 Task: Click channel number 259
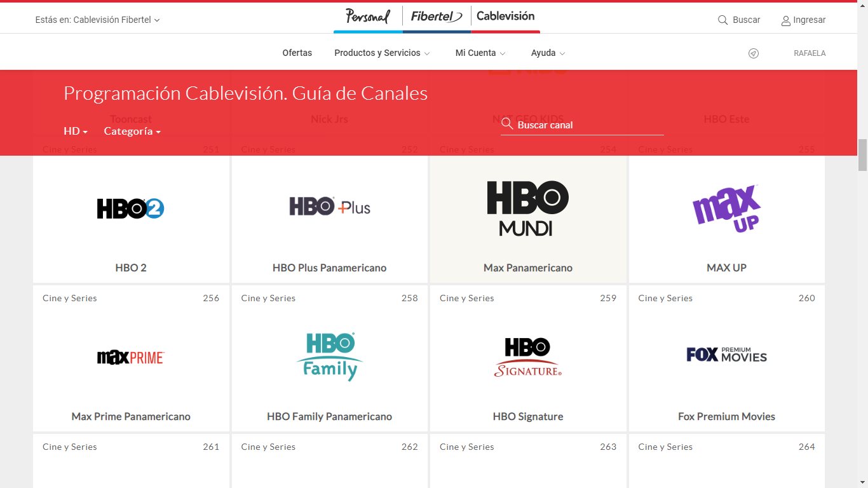[x=608, y=298]
